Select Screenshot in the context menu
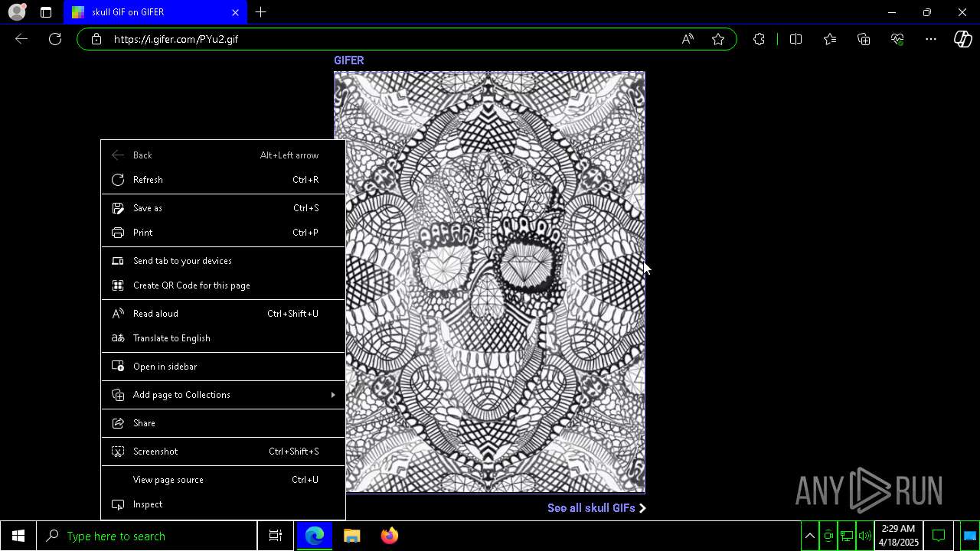Viewport: 980px width, 551px height. 223,452
